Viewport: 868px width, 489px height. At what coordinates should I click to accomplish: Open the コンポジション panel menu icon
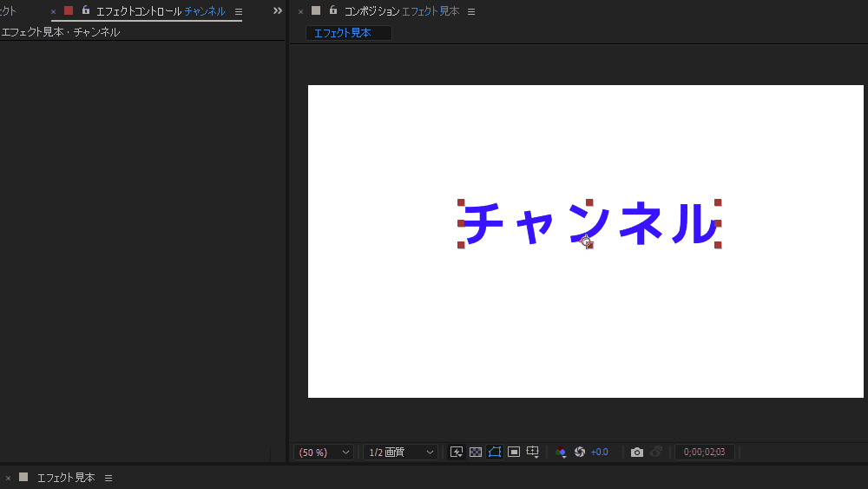pyautogui.click(x=471, y=11)
